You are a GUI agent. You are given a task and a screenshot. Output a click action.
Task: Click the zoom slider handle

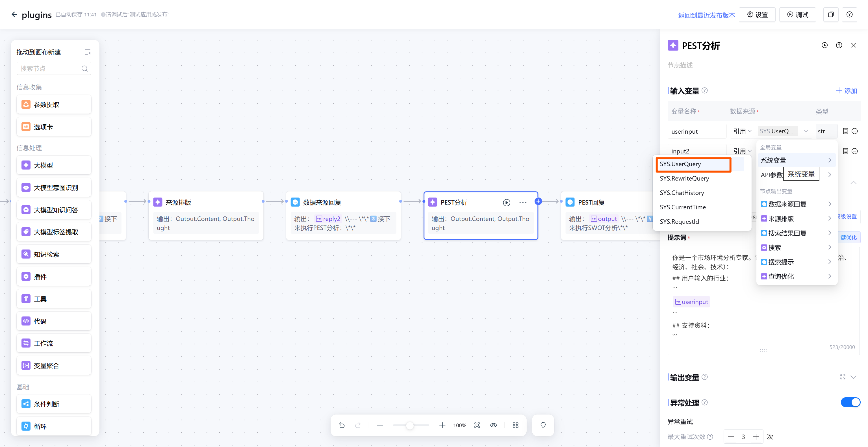click(409, 426)
